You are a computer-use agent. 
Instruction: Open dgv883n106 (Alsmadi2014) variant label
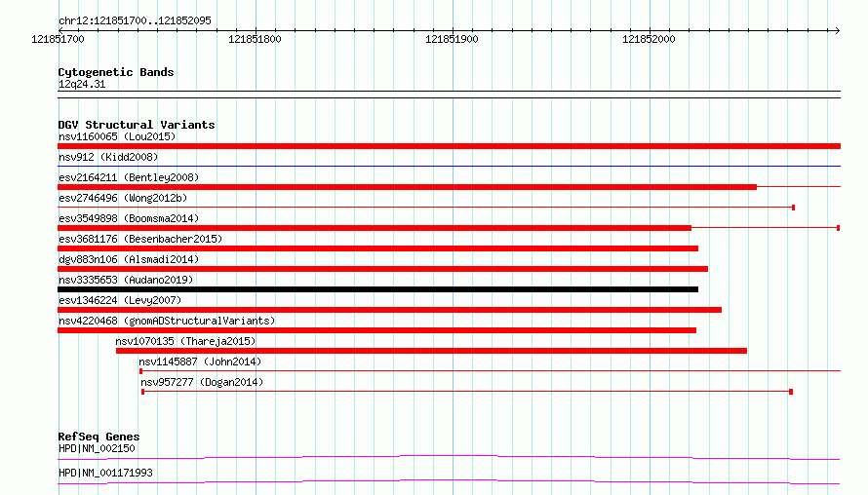[129, 259]
